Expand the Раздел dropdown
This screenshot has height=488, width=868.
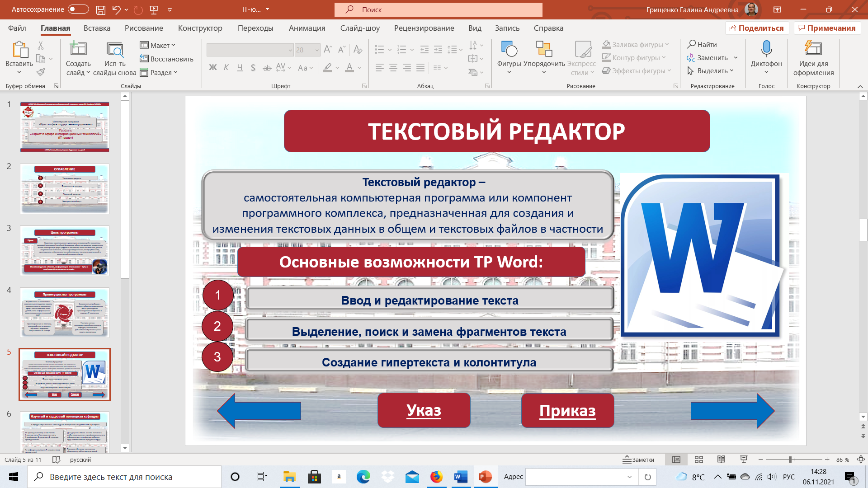tap(159, 72)
